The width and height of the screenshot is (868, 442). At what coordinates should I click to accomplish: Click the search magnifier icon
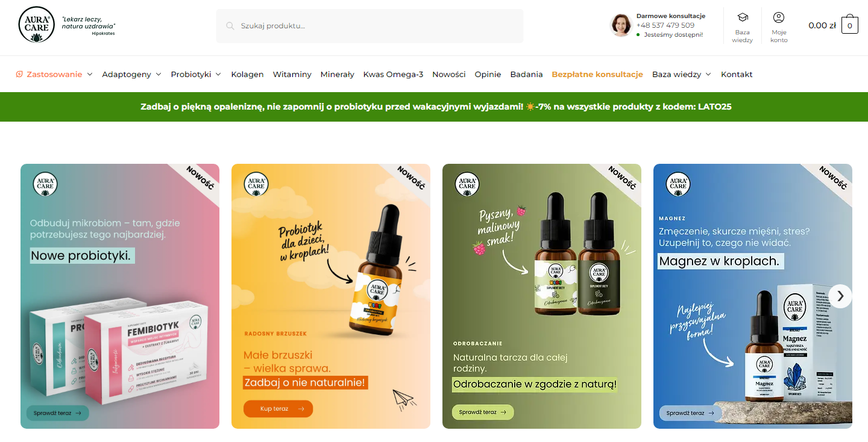230,26
